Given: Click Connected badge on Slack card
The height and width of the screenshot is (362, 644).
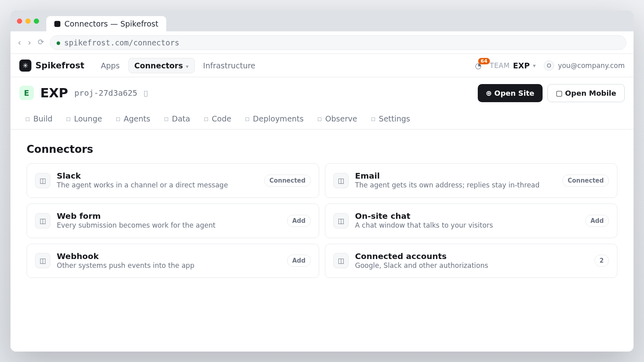Looking at the screenshot, I should click(x=287, y=181).
